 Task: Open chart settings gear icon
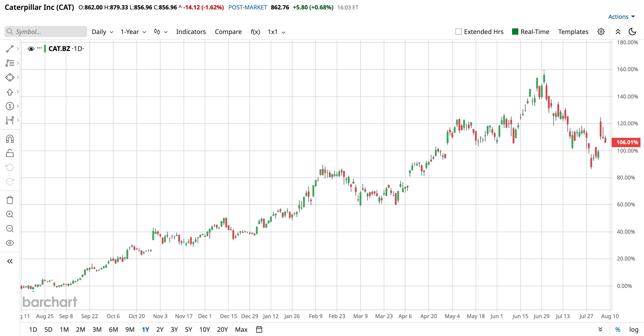pyautogui.click(x=601, y=32)
